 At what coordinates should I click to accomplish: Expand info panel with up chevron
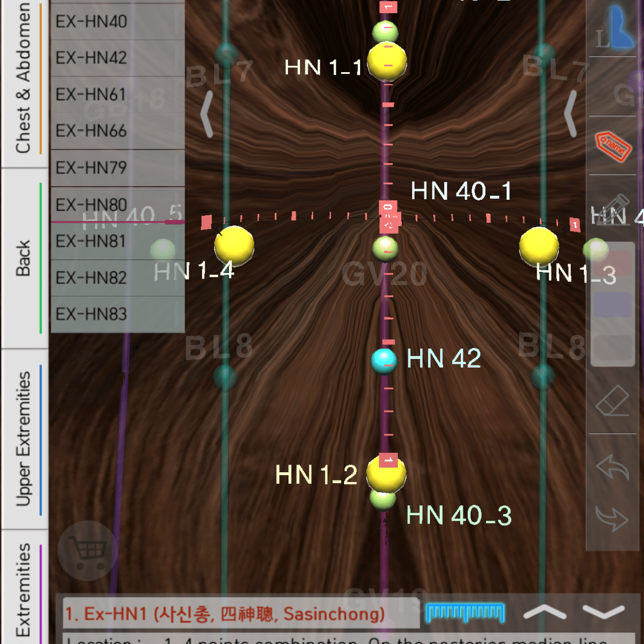pyautogui.click(x=544, y=612)
